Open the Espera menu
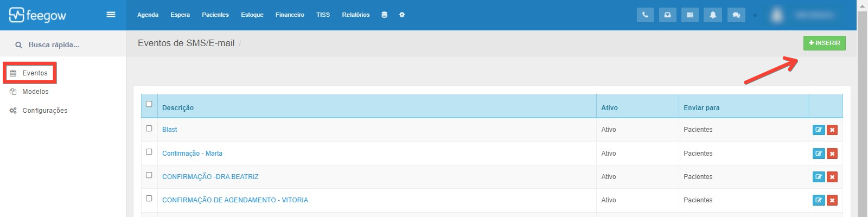The width and height of the screenshot is (868, 217). click(180, 15)
